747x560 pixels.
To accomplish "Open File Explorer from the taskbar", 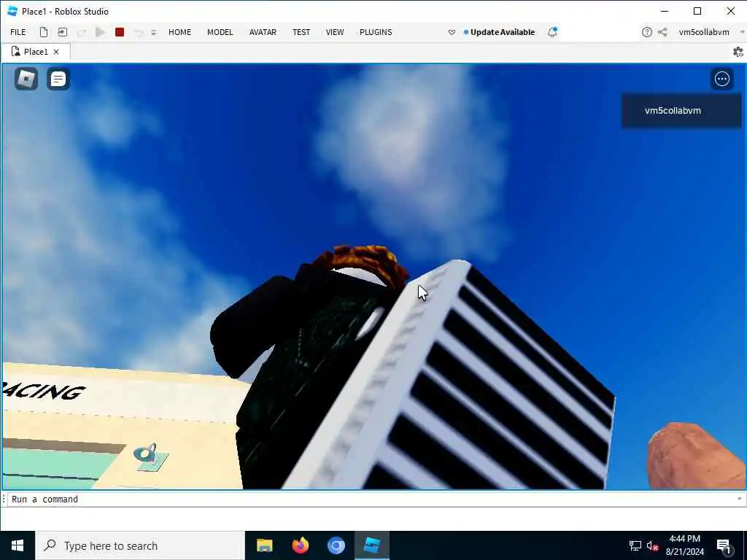I will pos(264,545).
